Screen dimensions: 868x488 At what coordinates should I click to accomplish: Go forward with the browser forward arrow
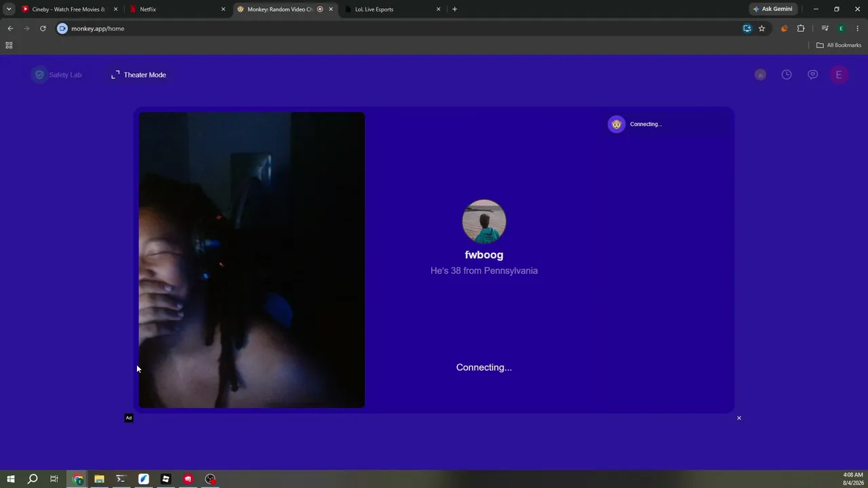tap(26, 28)
